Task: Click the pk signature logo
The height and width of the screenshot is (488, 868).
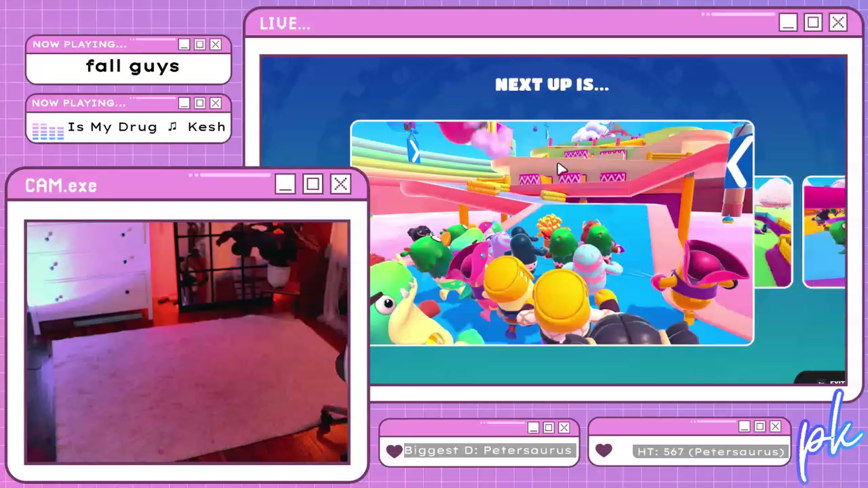Action: pos(830,436)
